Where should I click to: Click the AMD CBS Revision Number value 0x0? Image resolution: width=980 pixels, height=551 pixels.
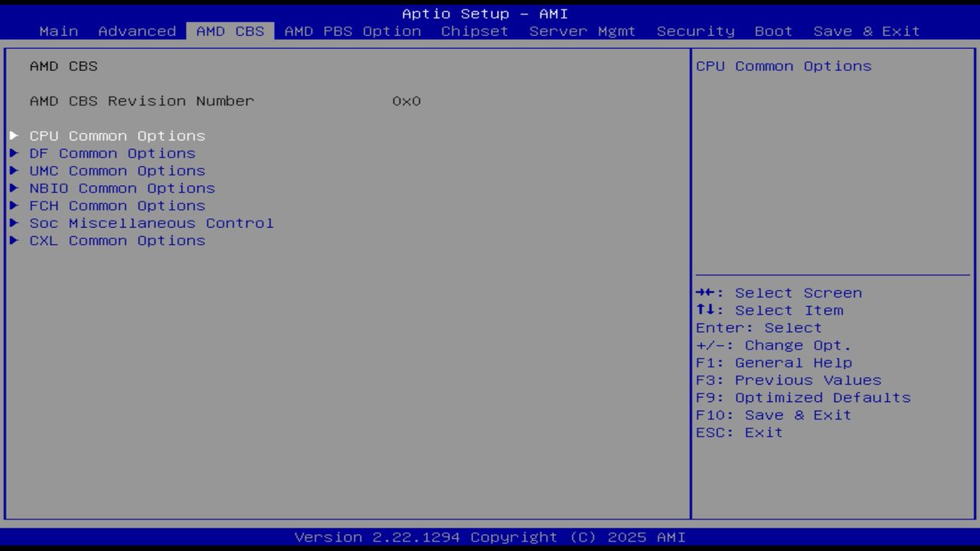coord(407,100)
